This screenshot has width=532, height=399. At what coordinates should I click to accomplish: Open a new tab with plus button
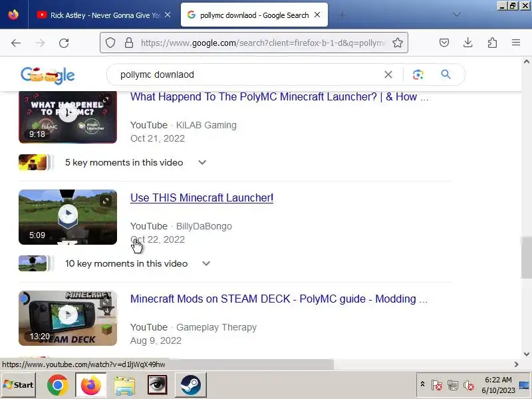click(342, 15)
